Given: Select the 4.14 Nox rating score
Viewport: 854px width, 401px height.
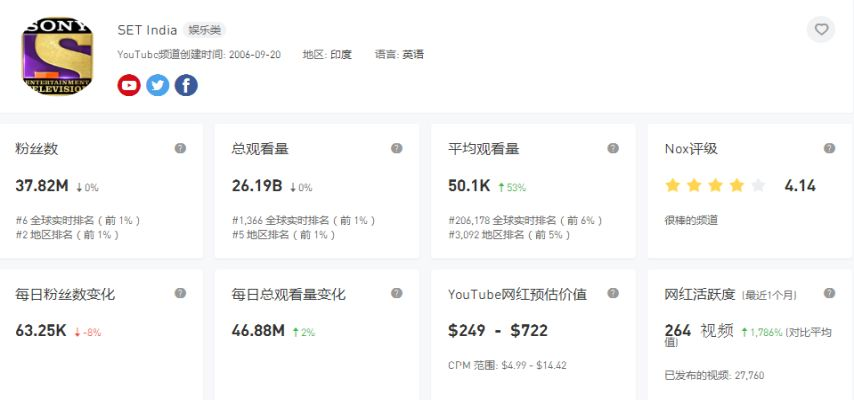Looking at the screenshot, I should (x=800, y=186).
